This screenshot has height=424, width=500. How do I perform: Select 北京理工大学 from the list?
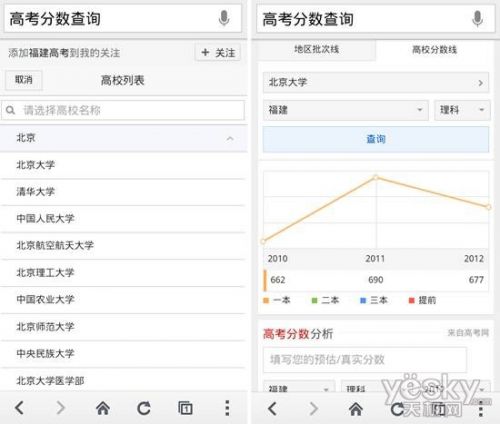pyautogui.click(x=123, y=273)
